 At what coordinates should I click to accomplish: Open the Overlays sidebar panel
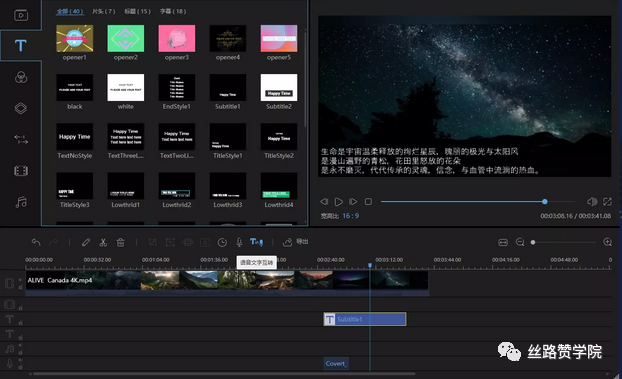tap(21, 108)
